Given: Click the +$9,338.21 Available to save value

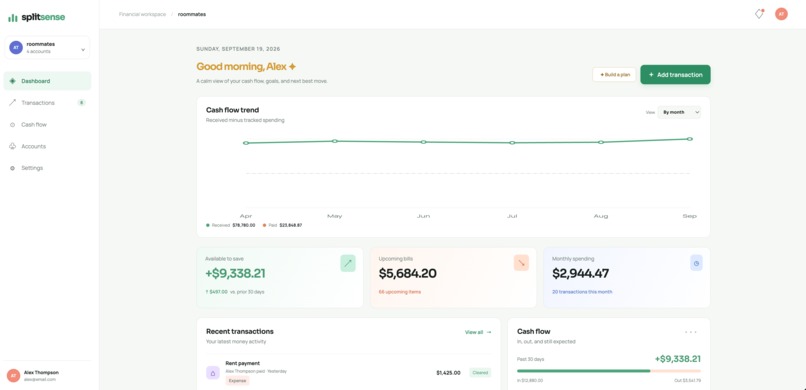Looking at the screenshot, I should pyautogui.click(x=235, y=274).
